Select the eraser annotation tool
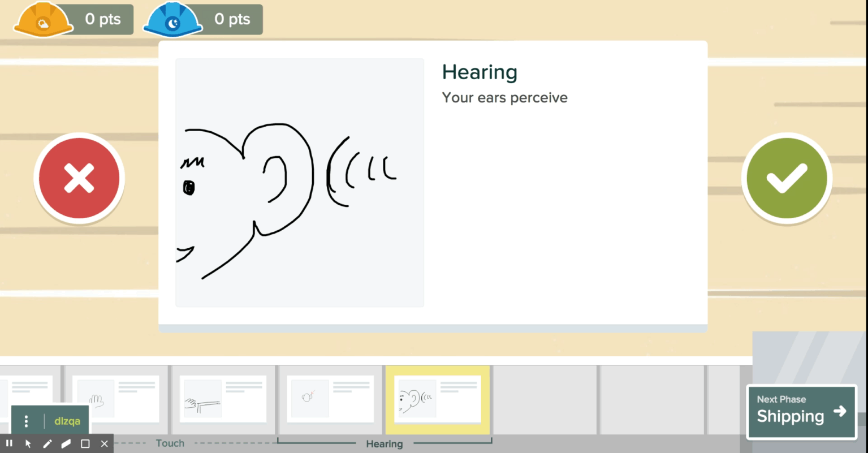Screen dimensions: 868x453 pyautogui.click(x=66, y=443)
